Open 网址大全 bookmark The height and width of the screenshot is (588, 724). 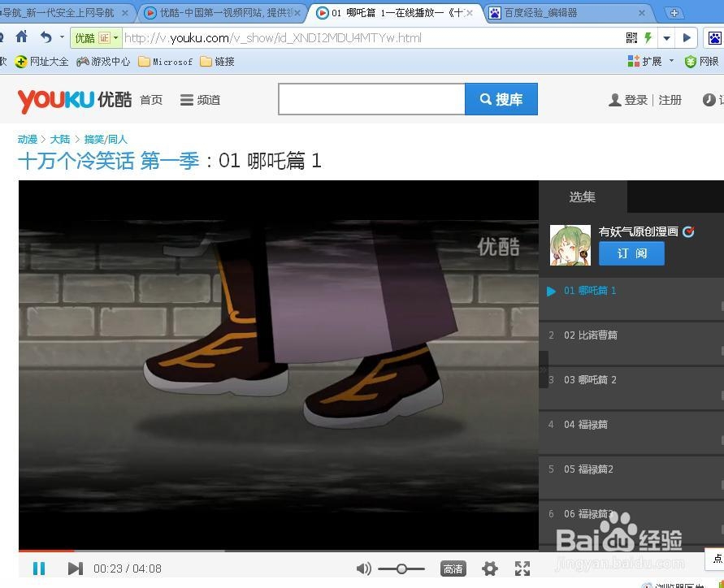41,62
